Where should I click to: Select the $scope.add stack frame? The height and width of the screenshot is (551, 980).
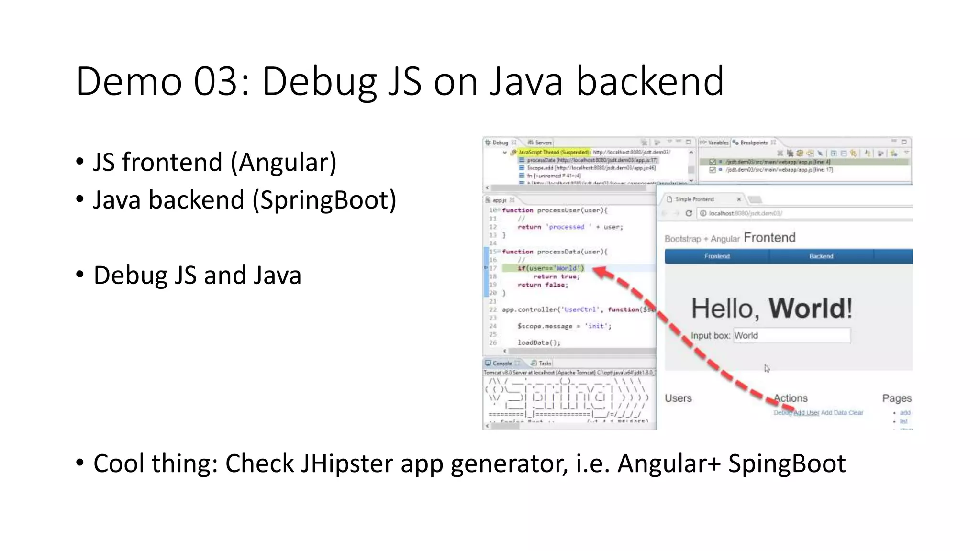(x=588, y=168)
